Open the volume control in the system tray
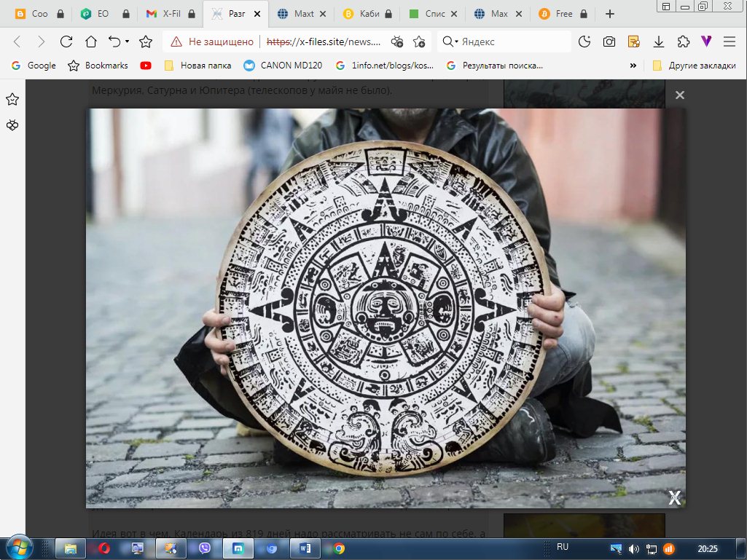Image resolution: width=747 pixels, height=560 pixels. click(x=633, y=549)
